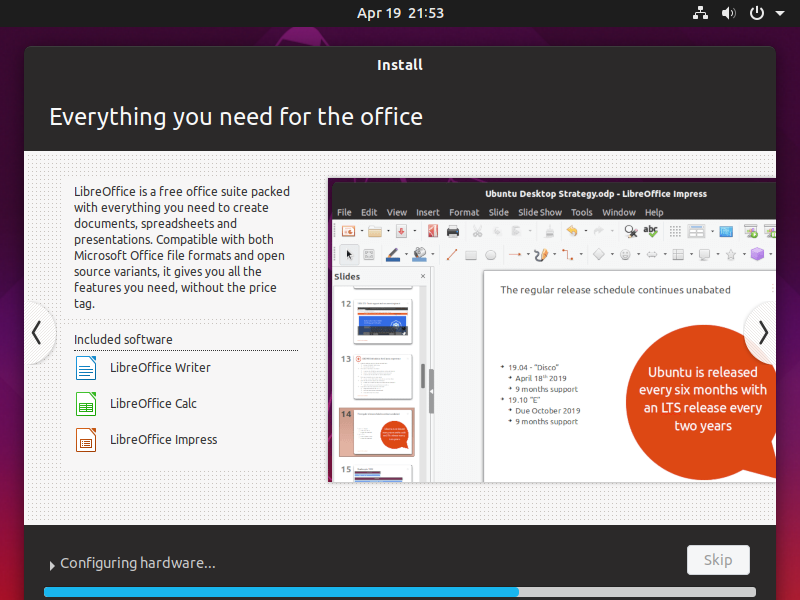Open the Tools menu in Impress
Screen dimensions: 800x600
(582, 212)
